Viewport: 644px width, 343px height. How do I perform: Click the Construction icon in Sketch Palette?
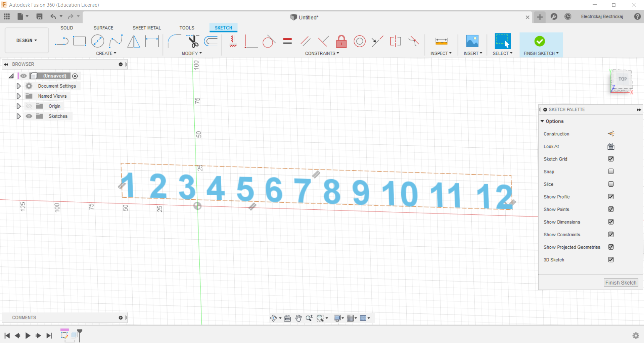[611, 134]
